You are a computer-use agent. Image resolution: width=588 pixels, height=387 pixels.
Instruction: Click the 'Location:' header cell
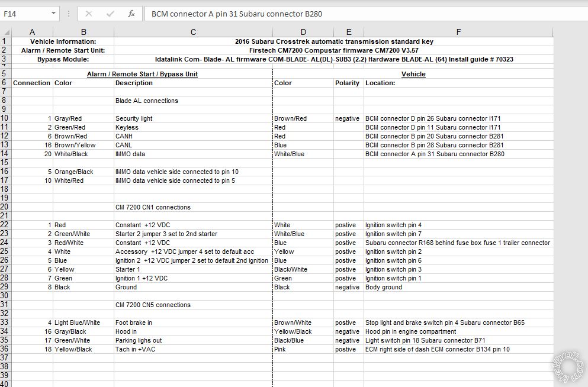(x=459, y=83)
